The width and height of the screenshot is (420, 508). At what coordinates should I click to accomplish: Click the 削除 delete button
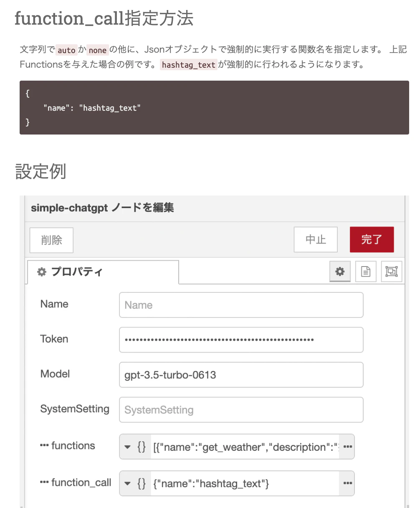(x=52, y=240)
